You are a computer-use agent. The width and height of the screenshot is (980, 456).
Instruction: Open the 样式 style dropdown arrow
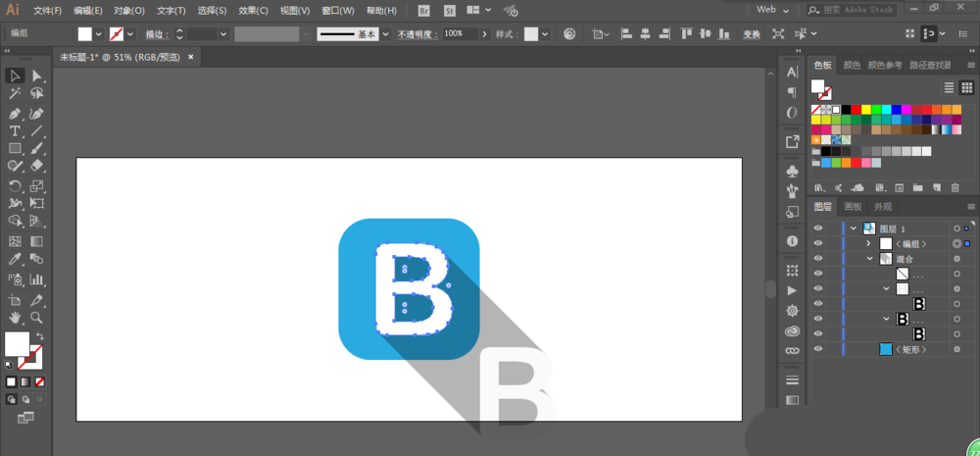pos(546,33)
